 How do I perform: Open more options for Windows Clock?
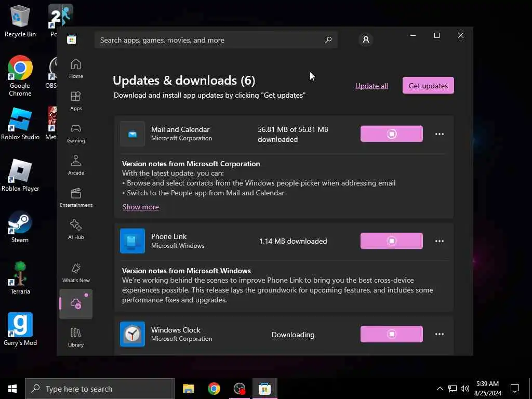point(440,334)
